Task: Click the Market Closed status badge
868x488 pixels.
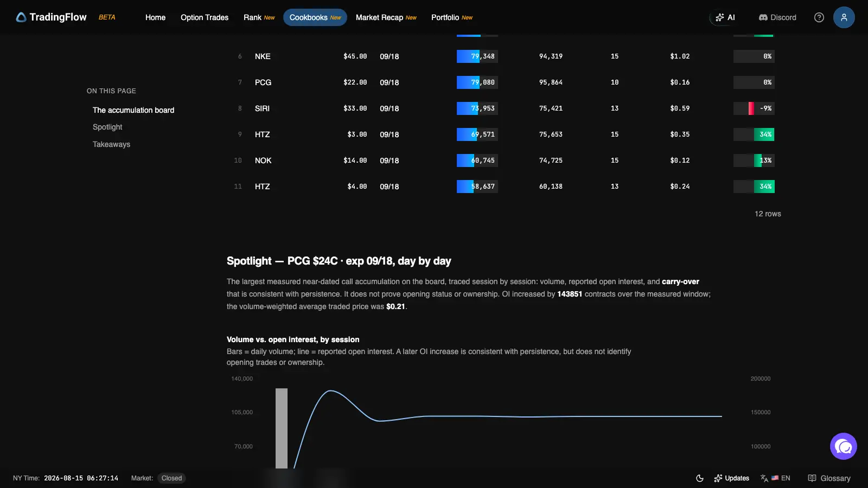Action: [171, 478]
